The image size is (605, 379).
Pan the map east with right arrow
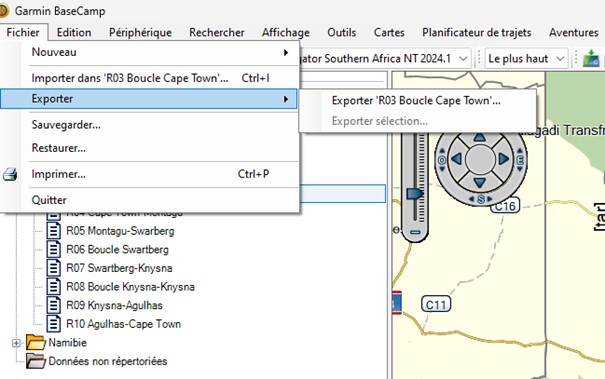tap(504, 159)
